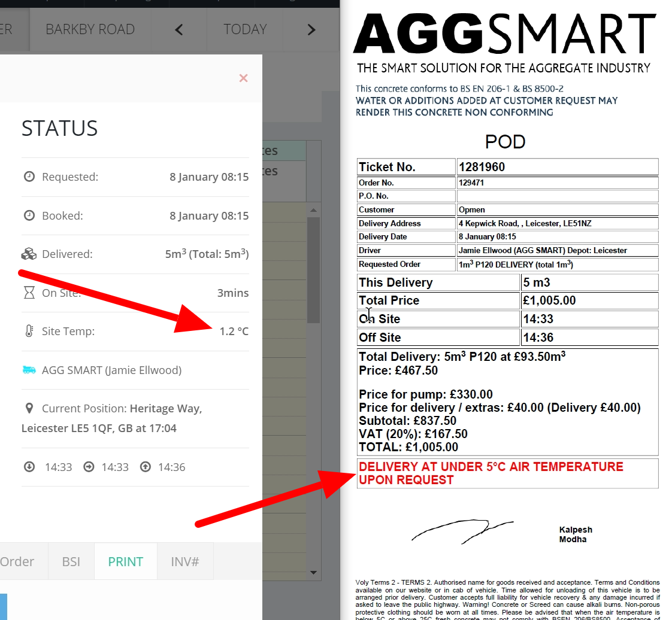
Task: Click the ticket number 1281960 on the POD
Action: [482, 167]
